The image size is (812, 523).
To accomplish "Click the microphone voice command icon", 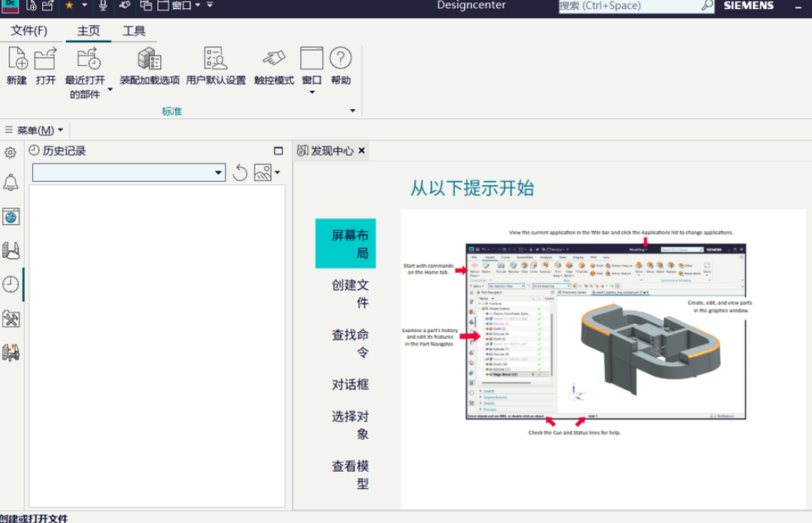I will click(103, 5).
